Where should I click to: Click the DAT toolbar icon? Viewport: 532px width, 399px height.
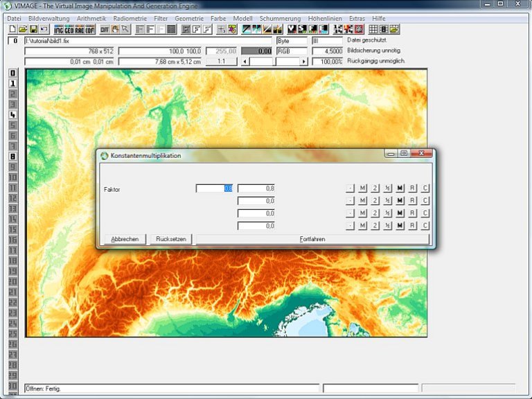pyautogui.click(x=105, y=29)
